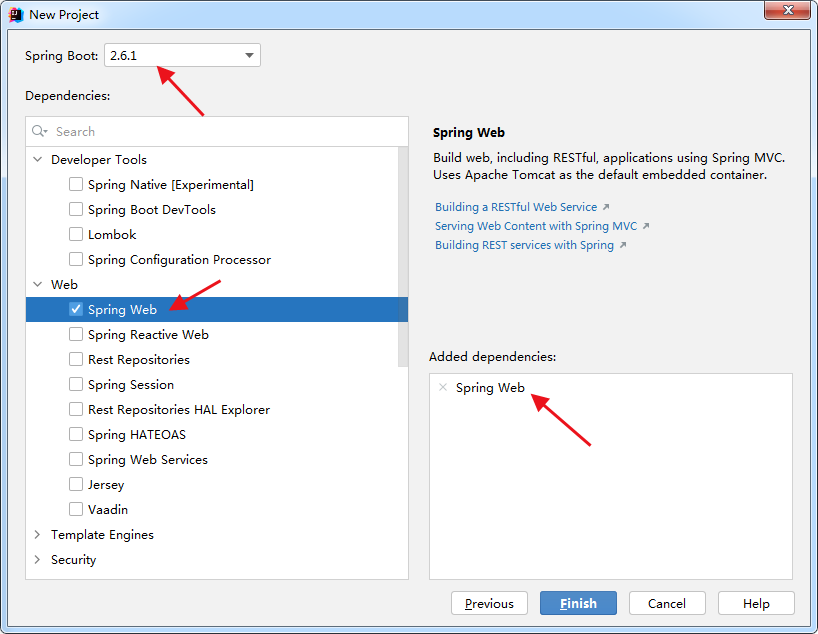Open external link arrow beside Building REST services

pyautogui.click(x=622, y=245)
